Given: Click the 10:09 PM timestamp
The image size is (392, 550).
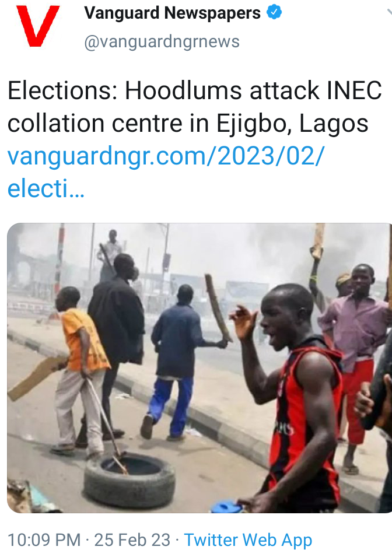Looking at the screenshot, I should (44, 540).
